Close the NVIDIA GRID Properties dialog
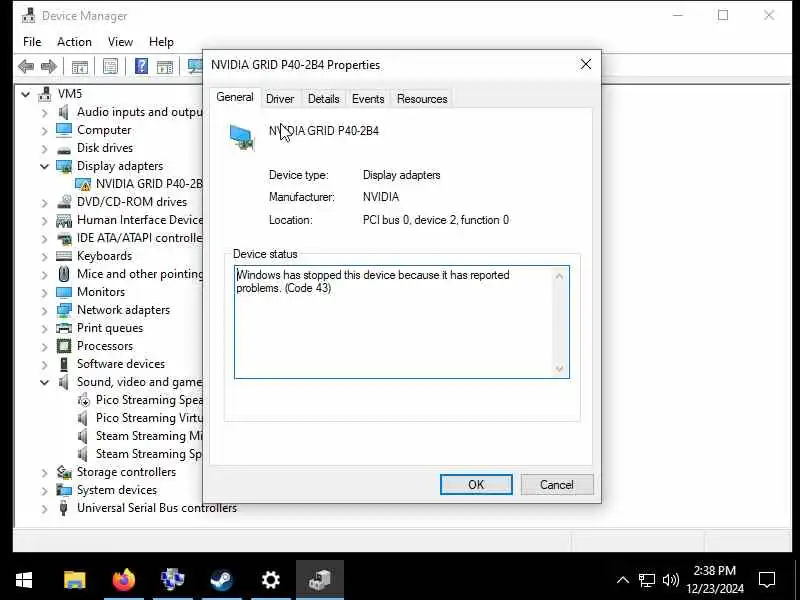800x600 pixels. pyautogui.click(x=586, y=64)
